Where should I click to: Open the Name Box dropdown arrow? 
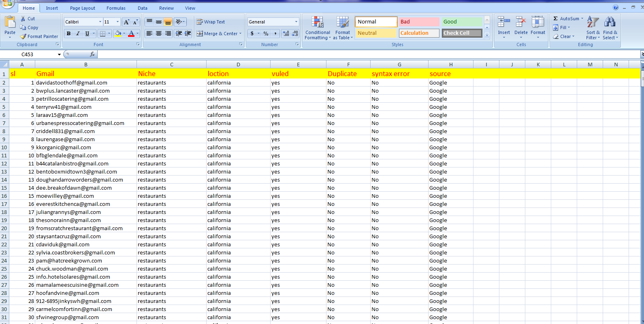tap(59, 54)
